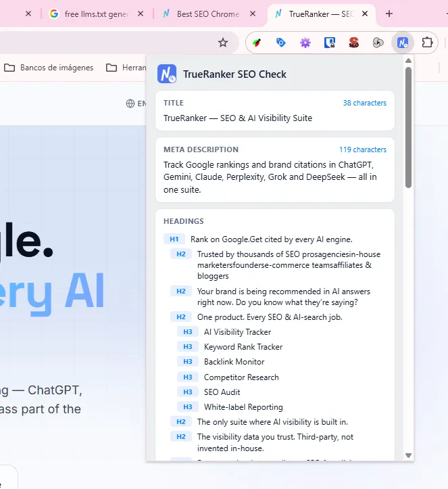Close the 'free llms.txt gener' tab

[141, 14]
